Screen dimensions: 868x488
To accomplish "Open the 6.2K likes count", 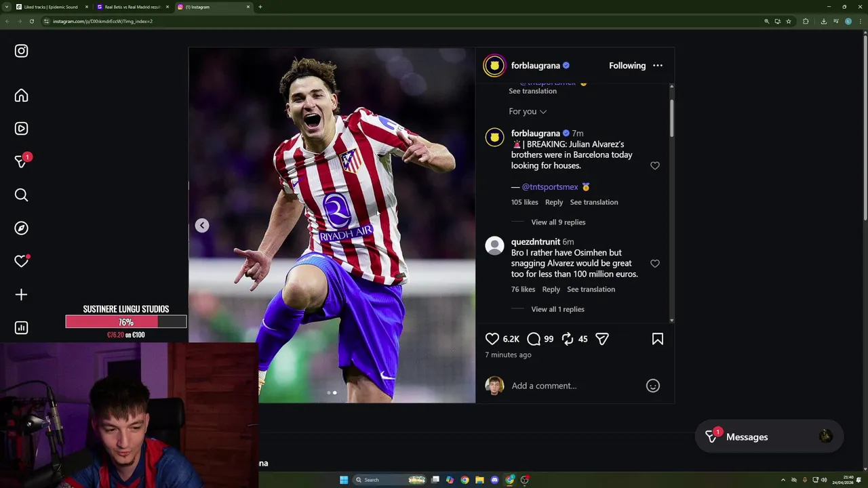I will pyautogui.click(x=511, y=339).
